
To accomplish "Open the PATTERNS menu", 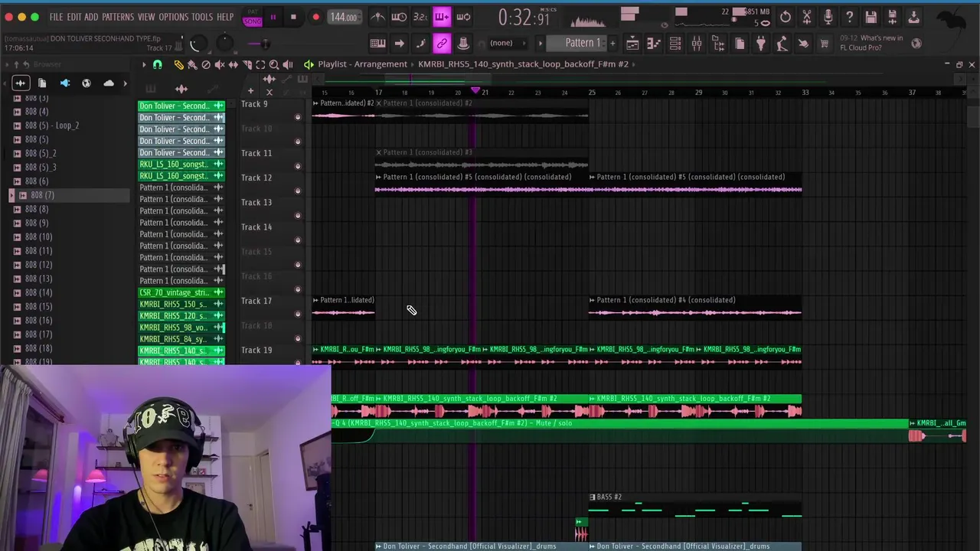I will (117, 17).
